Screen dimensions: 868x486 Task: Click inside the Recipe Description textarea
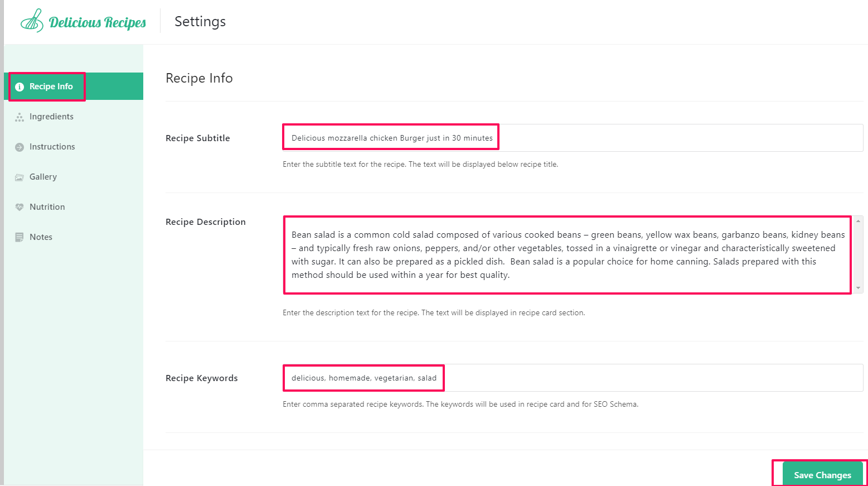[x=557, y=254]
